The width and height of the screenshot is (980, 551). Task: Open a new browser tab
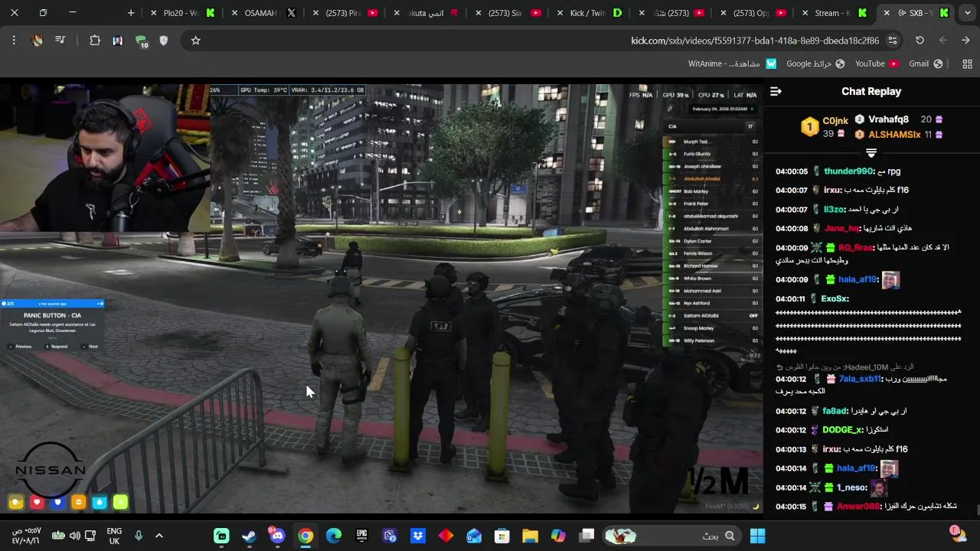(131, 13)
